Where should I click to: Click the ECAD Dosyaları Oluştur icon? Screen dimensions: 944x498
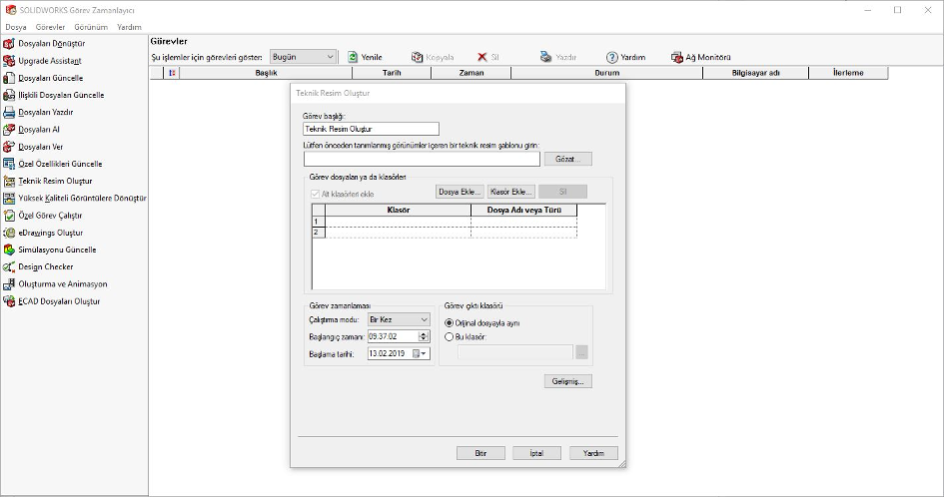point(9,301)
